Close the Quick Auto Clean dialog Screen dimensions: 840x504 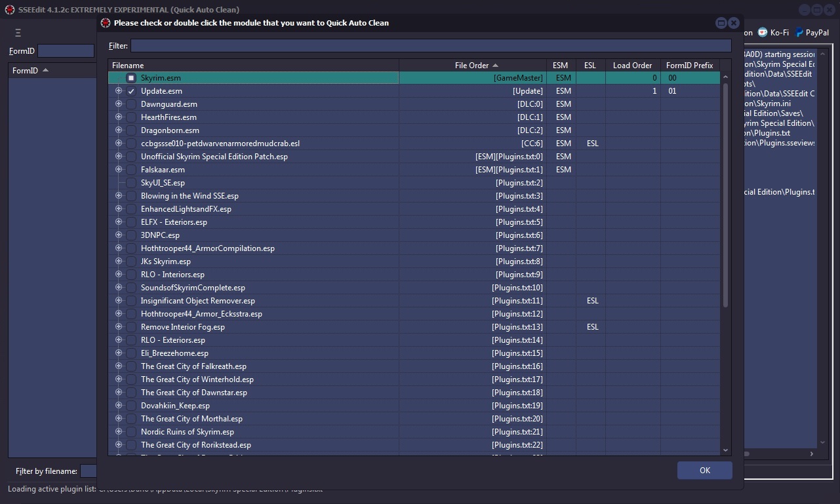(x=734, y=23)
